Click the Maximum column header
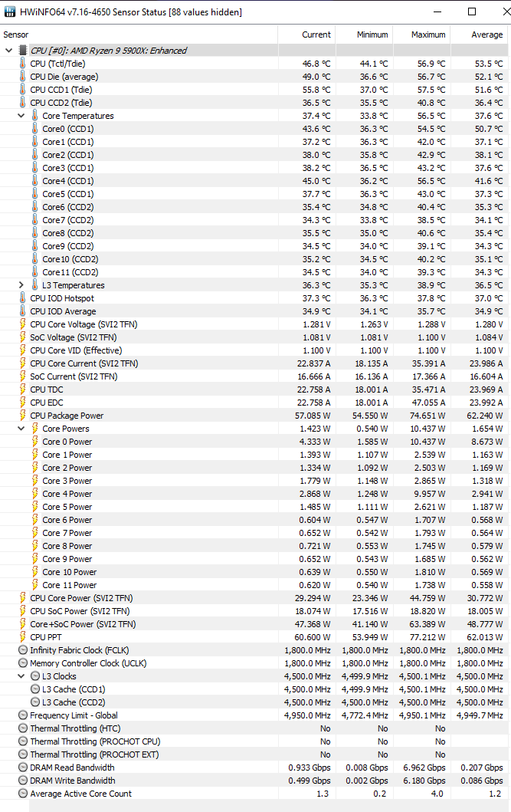Screen dimensions: 511x812 tap(421, 35)
